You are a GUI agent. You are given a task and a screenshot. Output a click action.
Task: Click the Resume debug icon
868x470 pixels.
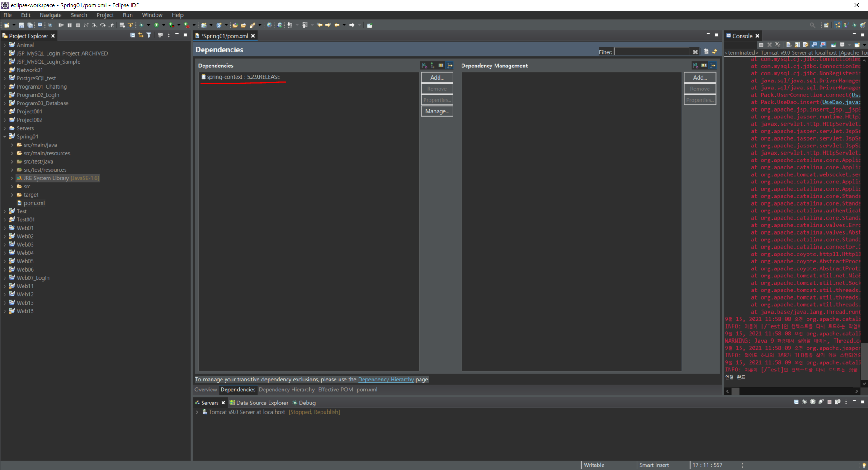click(x=61, y=25)
